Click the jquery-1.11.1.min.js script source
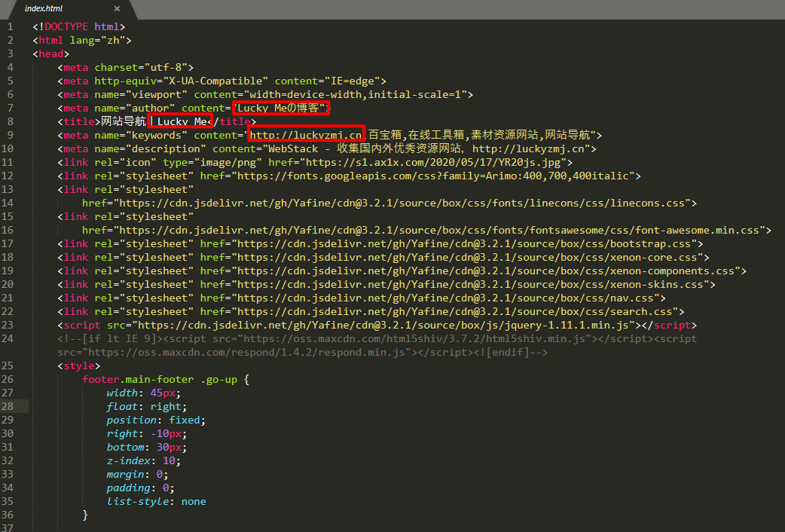This screenshot has width=785, height=532. (383, 324)
